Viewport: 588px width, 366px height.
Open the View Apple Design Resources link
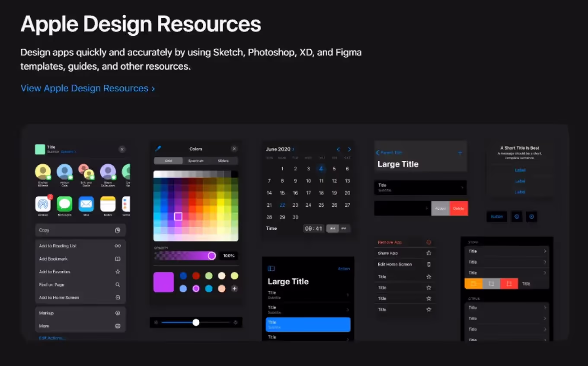pos(87,88)
